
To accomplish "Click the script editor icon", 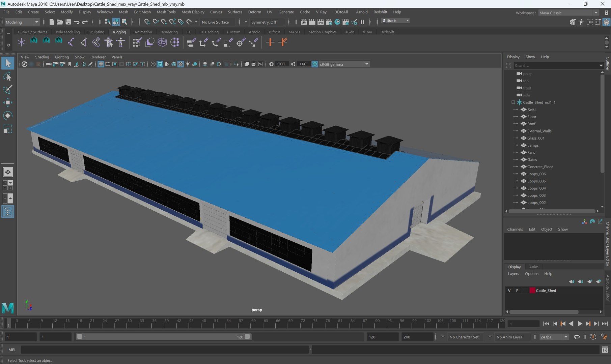I will coord(605,350).
